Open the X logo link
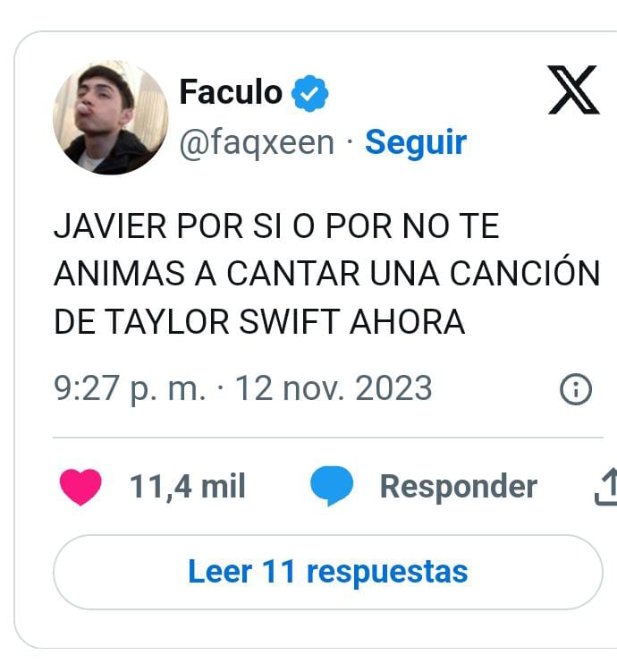Viewport: 617px width, 672px height. (574, 89)
